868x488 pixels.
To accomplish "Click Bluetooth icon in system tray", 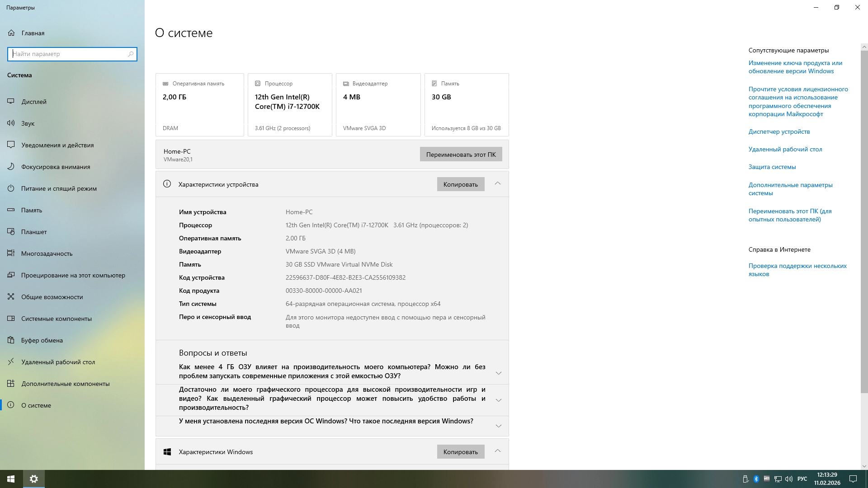I will coord(756,479).
